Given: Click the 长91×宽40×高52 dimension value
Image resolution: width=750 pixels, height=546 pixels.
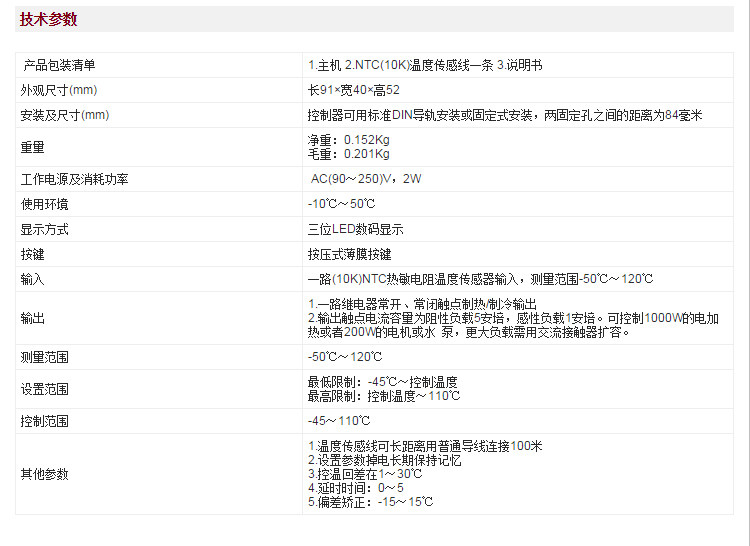Looking at the screenshot, I should (x=354, y=90).
